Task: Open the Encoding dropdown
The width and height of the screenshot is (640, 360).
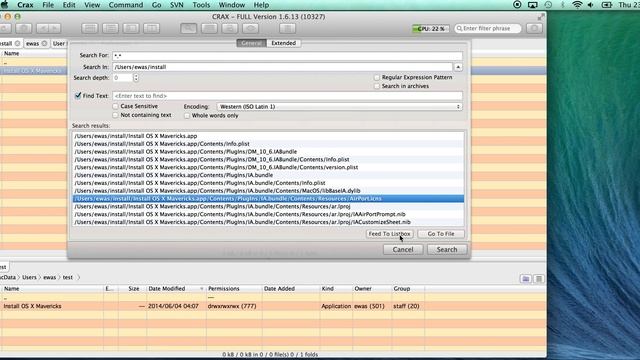Action: tap(340, 107)
